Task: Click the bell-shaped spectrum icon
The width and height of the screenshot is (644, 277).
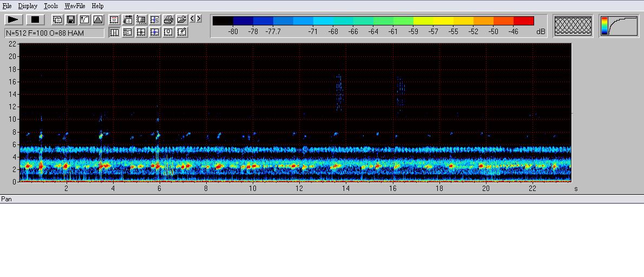Action: pos(98,19)
